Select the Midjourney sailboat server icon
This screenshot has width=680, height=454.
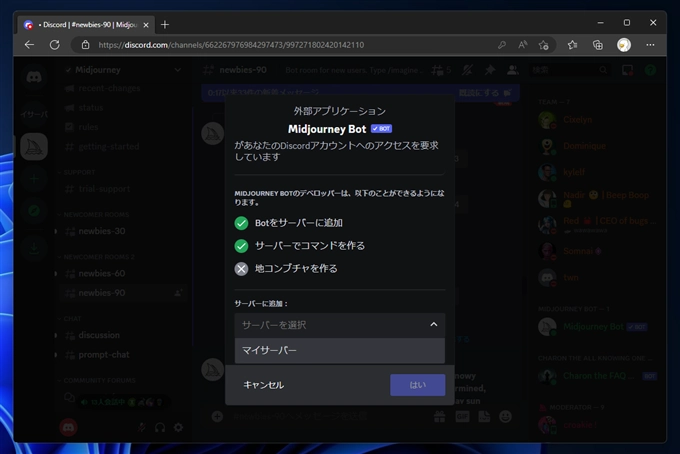pos(34,147)
